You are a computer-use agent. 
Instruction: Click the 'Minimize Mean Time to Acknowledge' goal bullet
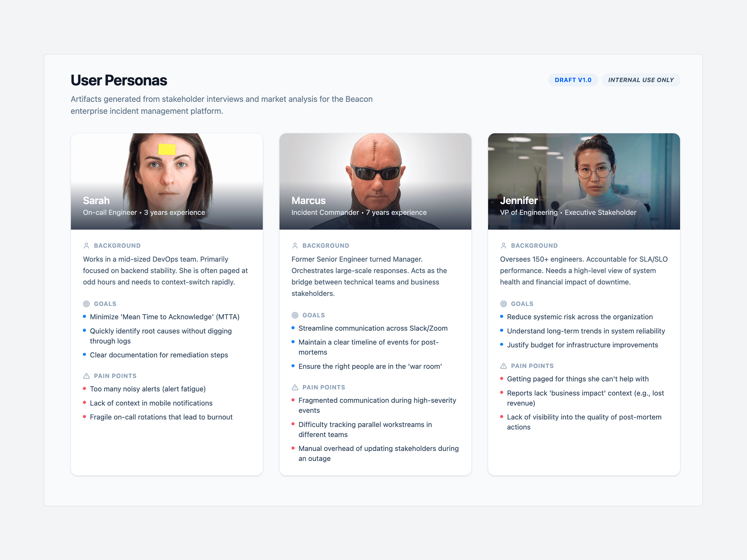click(165, 317)
